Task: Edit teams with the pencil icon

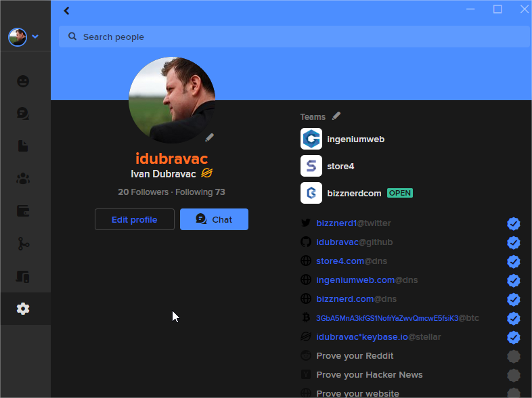Action: pos(336,116)
